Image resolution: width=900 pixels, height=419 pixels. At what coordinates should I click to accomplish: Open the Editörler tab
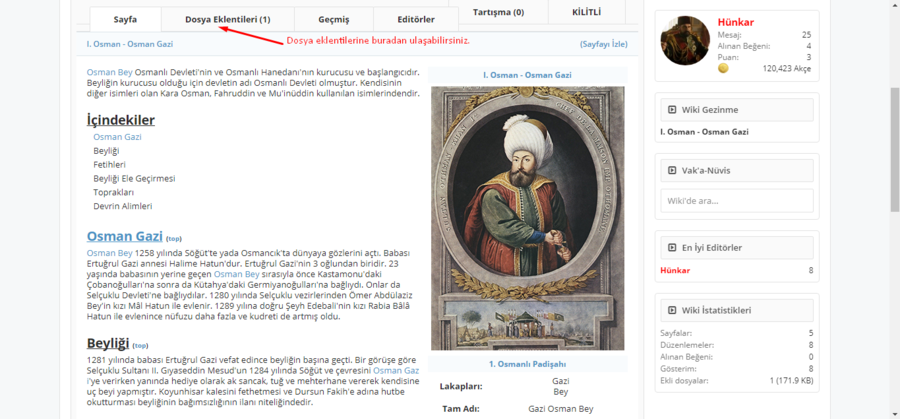(x=416, y=20)
